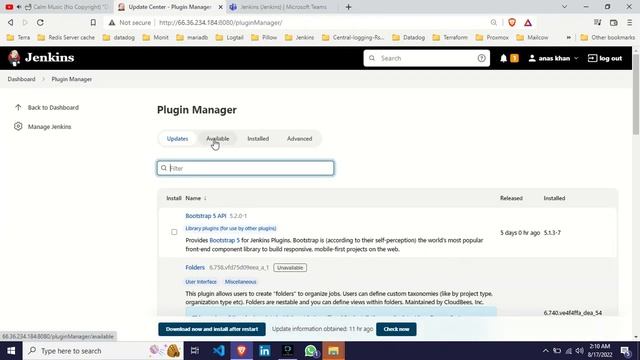
Task: Click the volume speaker tray icon
Action: [580, 351]
